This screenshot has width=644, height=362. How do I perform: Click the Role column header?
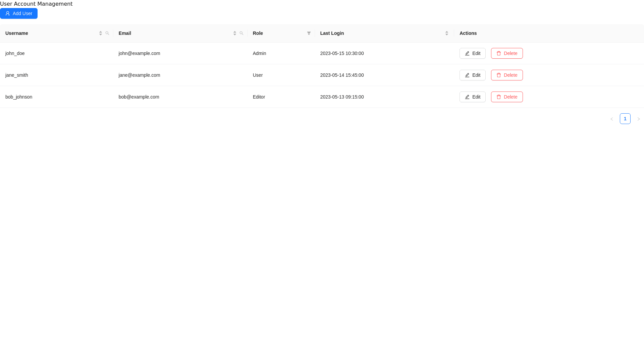click(x=258, y=33)
